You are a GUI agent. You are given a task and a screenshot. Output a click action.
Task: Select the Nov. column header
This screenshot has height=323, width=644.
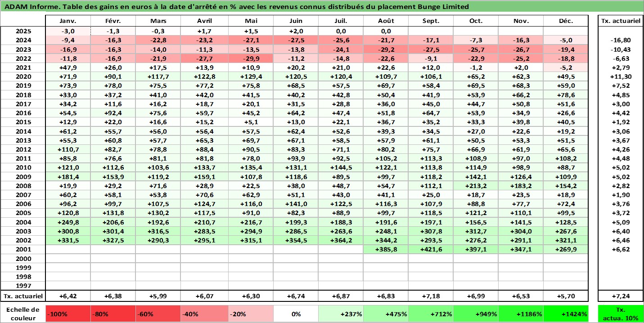(521, 21)
